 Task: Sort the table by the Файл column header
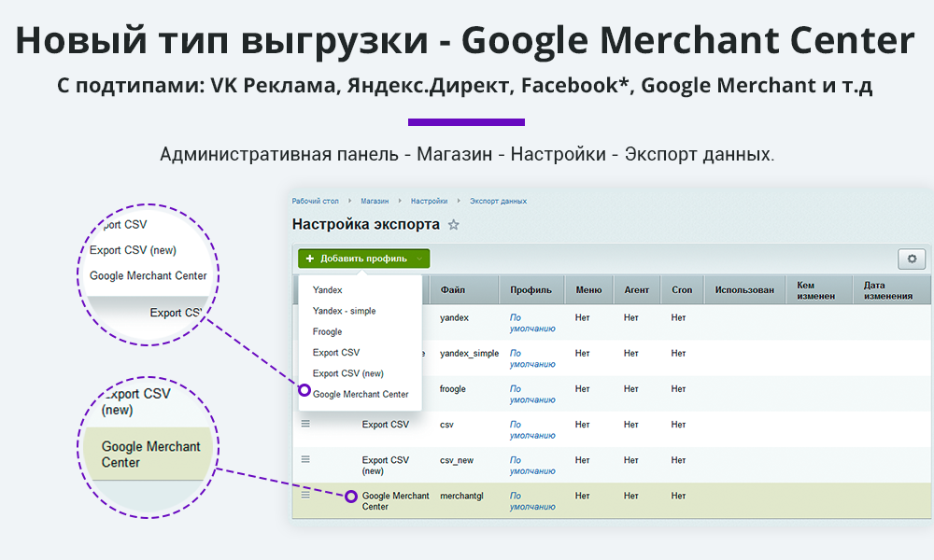(453, 290)
